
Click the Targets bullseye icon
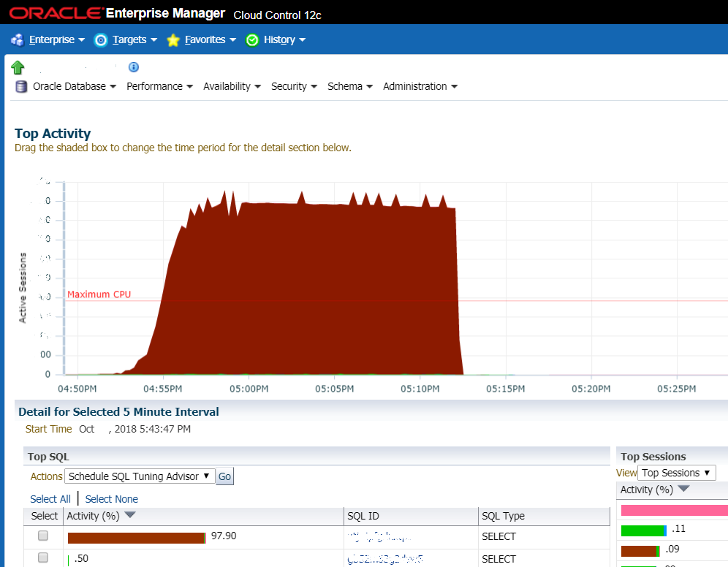tap(100, 40)
